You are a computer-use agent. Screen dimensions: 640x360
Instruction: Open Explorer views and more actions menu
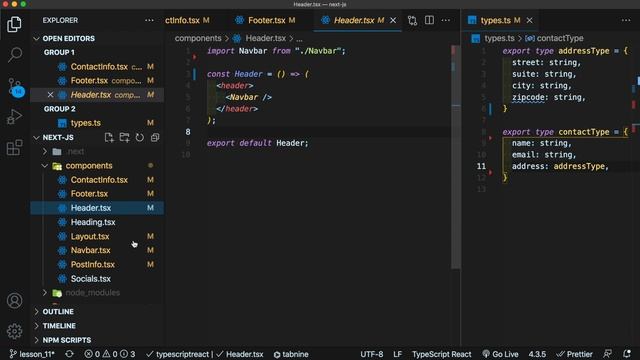pos(149,20)
